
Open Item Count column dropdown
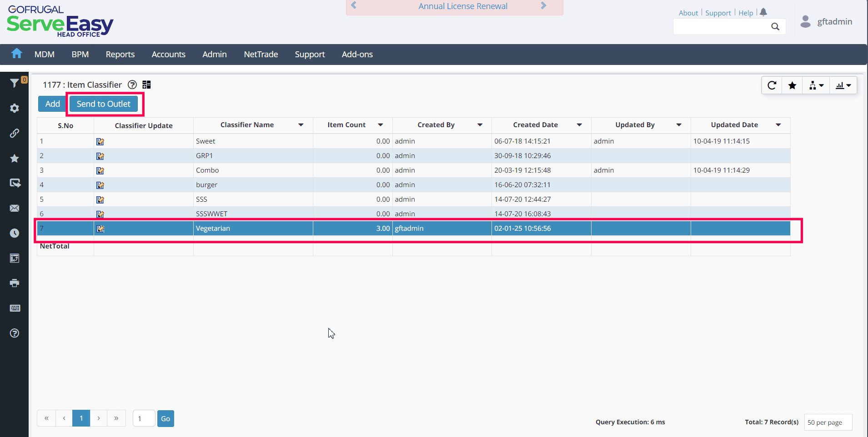[381, 125]
